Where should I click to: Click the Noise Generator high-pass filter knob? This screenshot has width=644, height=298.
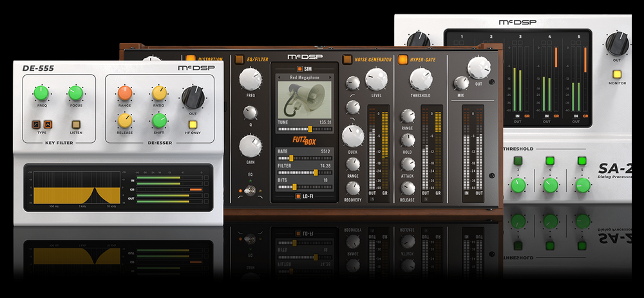coord(353,83)
